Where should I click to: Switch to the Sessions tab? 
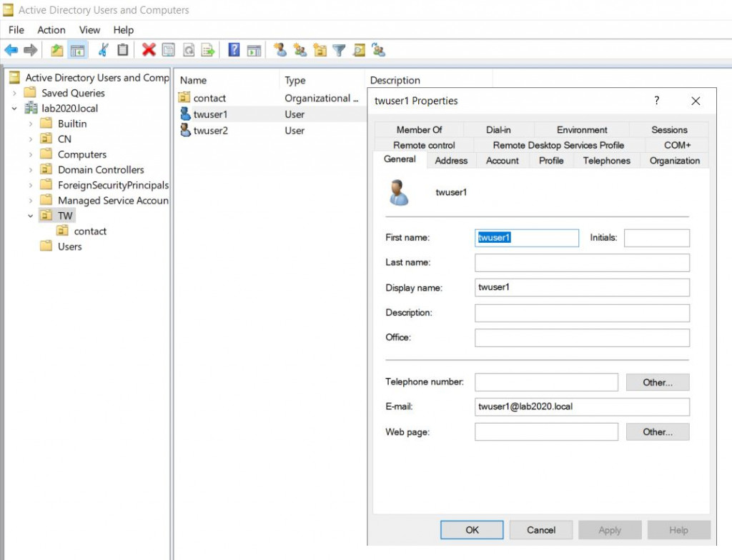pos(669,130)
